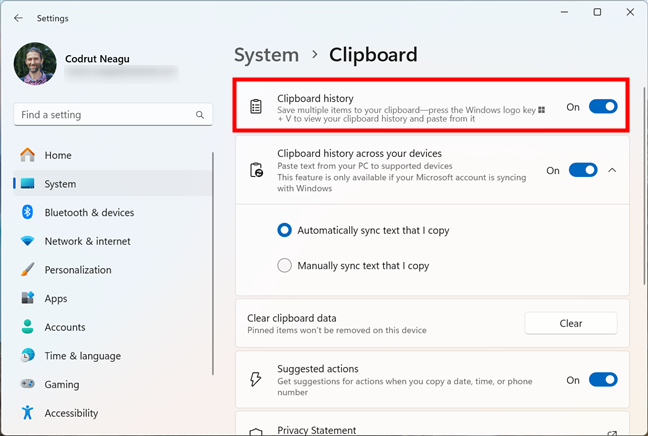Open Privacy Statement external link icon
This screenshot has width=648, height=436.
click(x=612, y=433)
